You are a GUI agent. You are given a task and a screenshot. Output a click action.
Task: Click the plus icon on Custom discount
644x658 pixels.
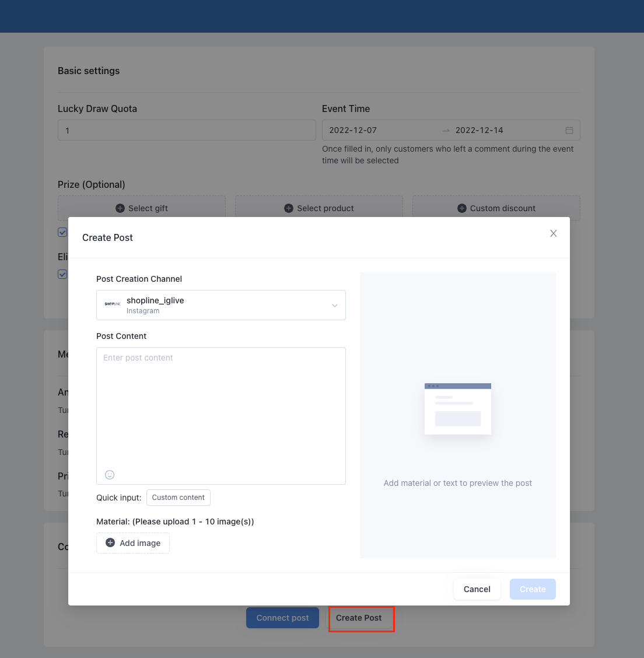tap(462, 208)
